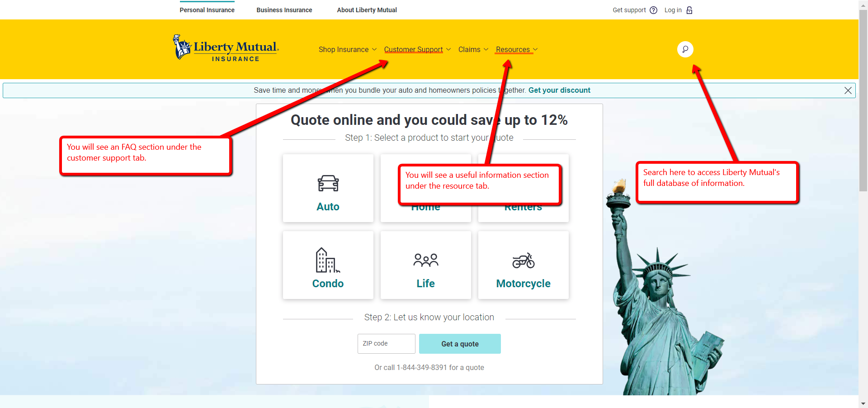The image size is (868, 408).
Task: Click the 'Step 2: Let us know your location' text
Action: pos(429,317)
